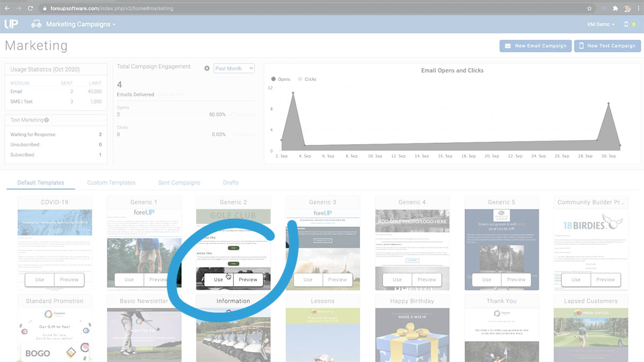Click the Community Builder template title
Viewport: 644px width, 362px height.
(x=591, y=202)
